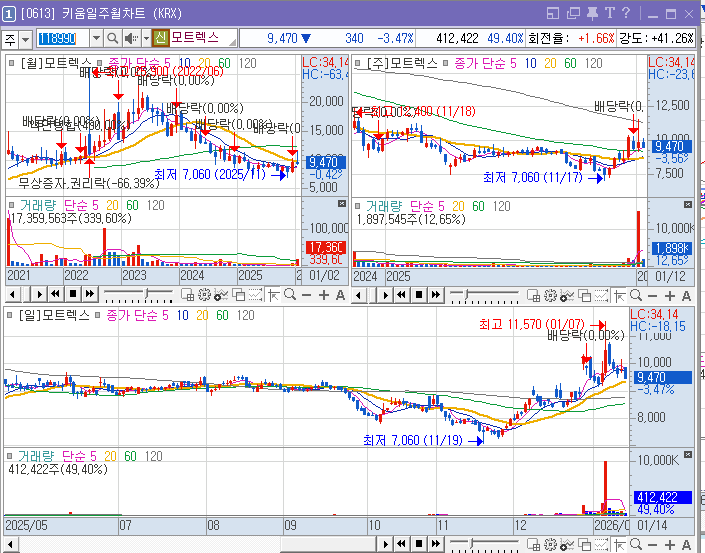Expand the stock code 118990 dropdown arrow
Viewport: 705px width, 553px height.
click(x=96, y=39)
